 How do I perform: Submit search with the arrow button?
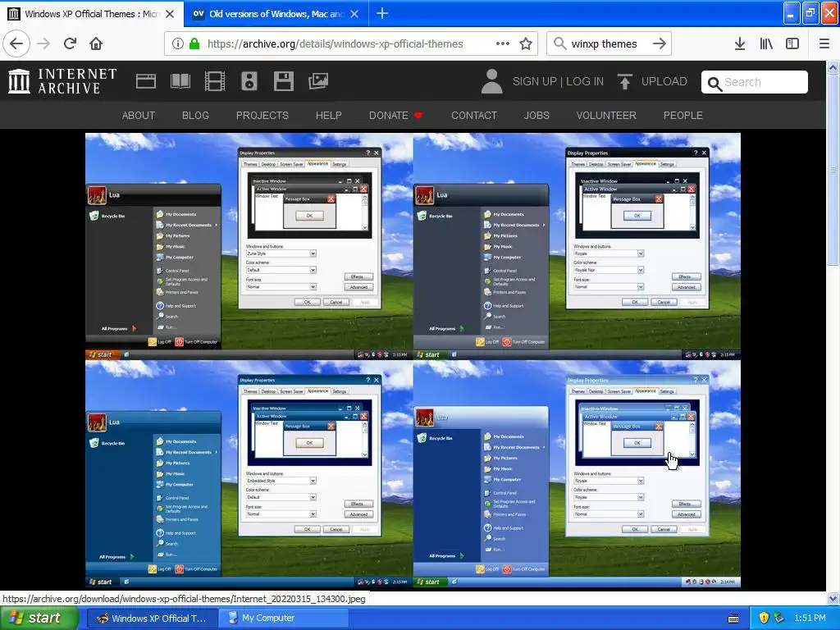(660, 44)
